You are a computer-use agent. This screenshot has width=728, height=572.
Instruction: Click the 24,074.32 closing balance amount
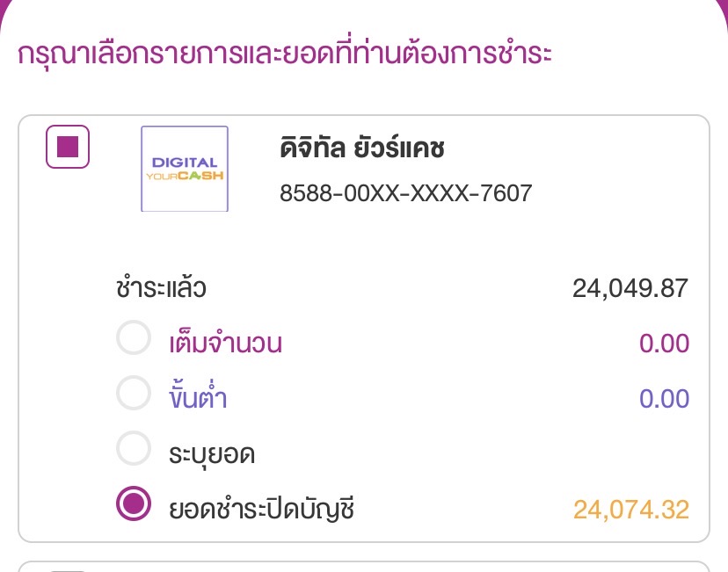[630, 509]
